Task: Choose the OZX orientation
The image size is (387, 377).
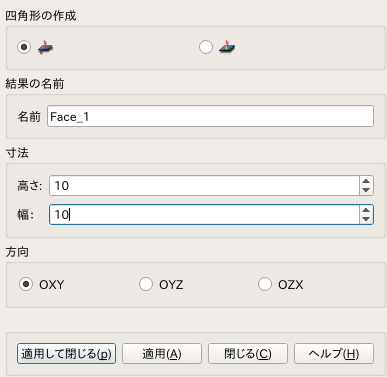Action: (265, 284)
